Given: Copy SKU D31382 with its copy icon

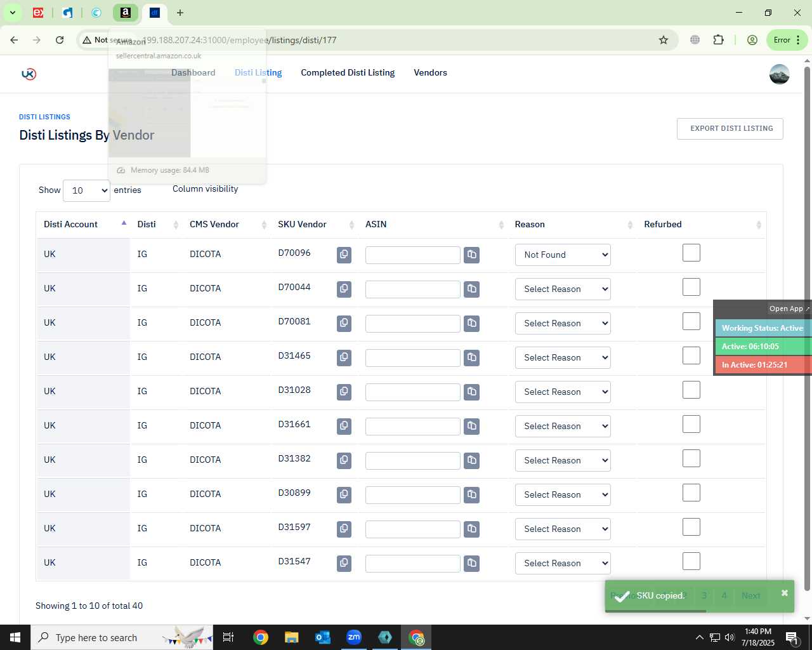Looking at the screenshot, I should 344,460.
